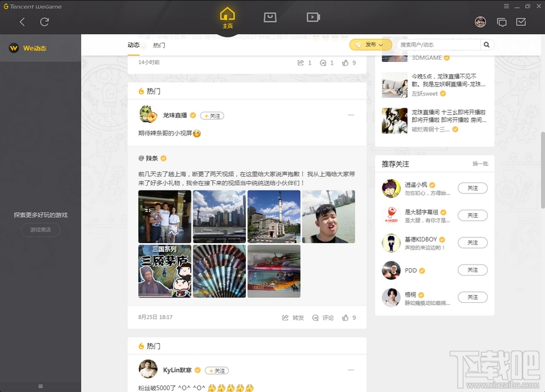Open the folding fan photo thumbnail
Image resolution: width=545 pixels, height=392 pixels.
point(219,271)
